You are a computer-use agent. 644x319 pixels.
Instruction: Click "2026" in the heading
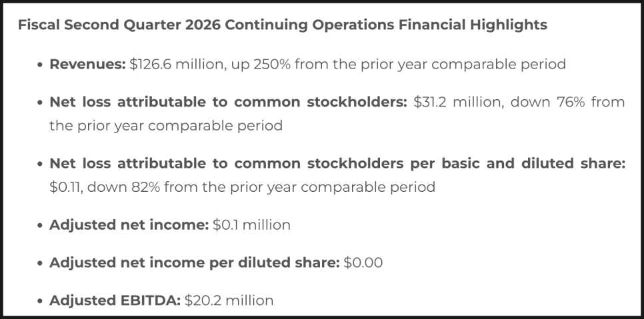(204, 25)
